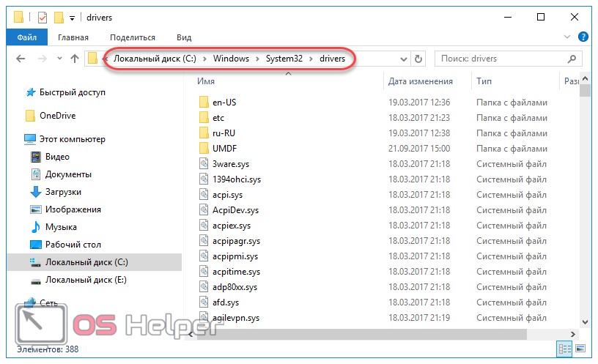Go up one folder level
598x364 pixels.
(x=75, y=59)
